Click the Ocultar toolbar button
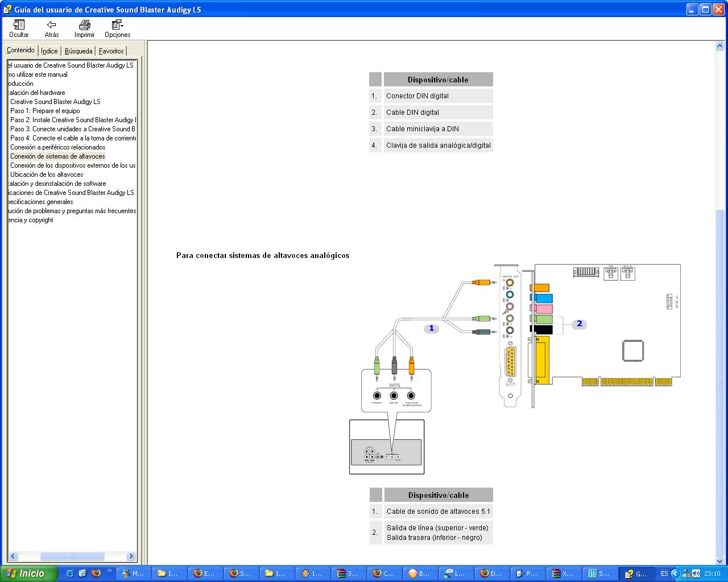 19,28
